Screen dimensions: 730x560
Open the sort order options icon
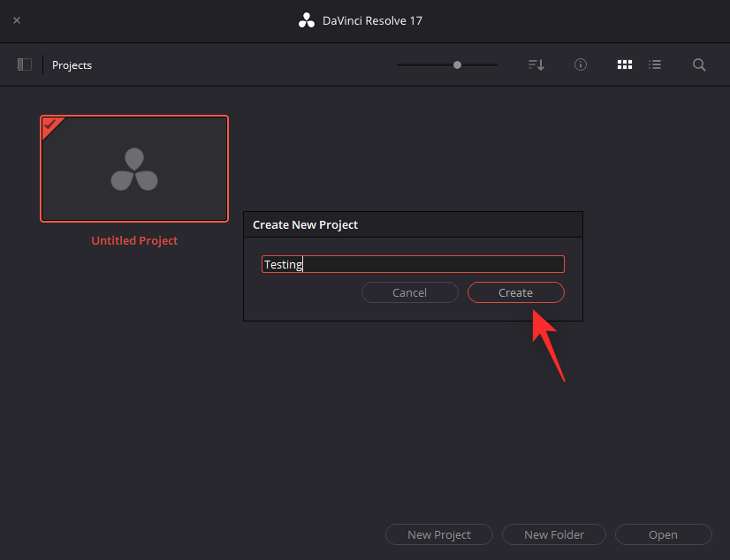pyautogui.click(x=536, y=64)
